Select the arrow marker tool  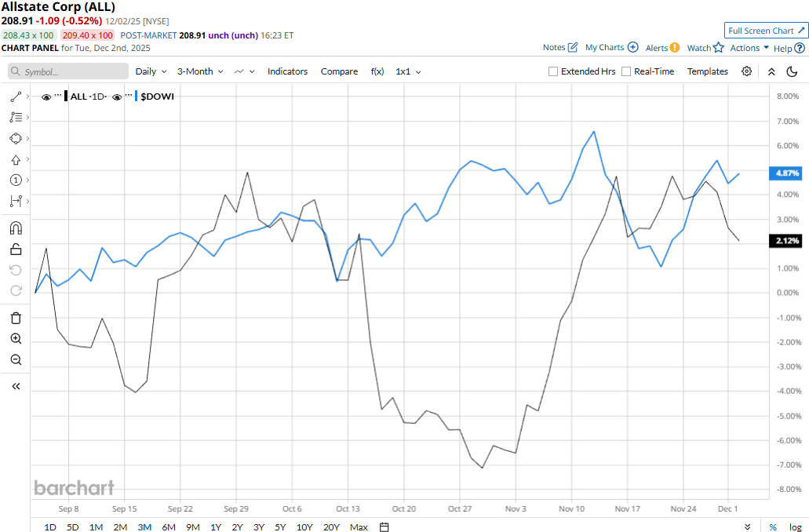coord(16,159)
